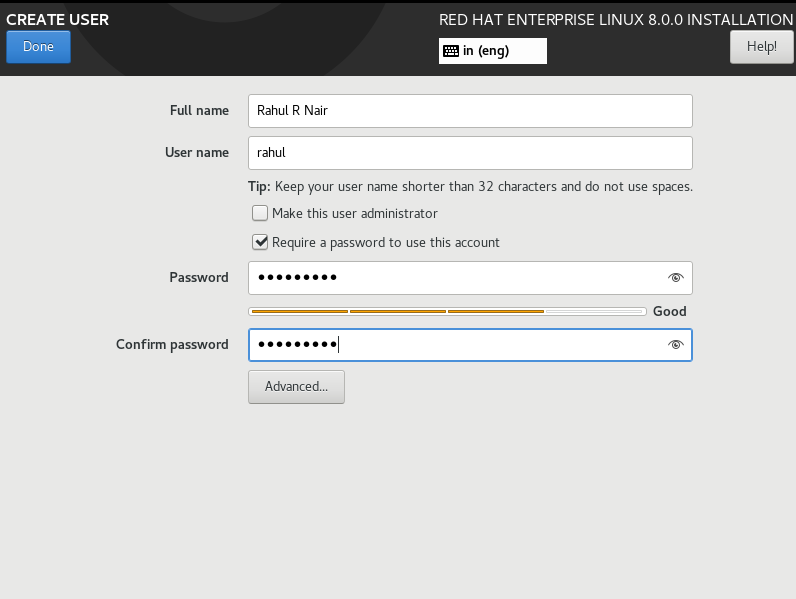
Task: Reveal the Confirm password text with the eye icon
Action: pyautogui.click(x=676, y=345)
